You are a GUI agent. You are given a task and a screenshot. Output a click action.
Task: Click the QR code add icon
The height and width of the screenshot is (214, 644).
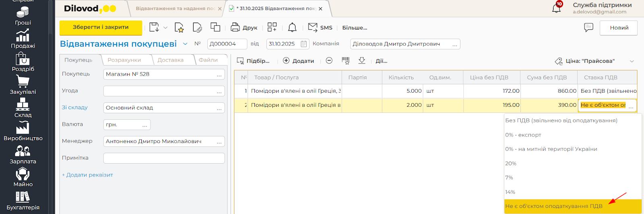(272, 27)
